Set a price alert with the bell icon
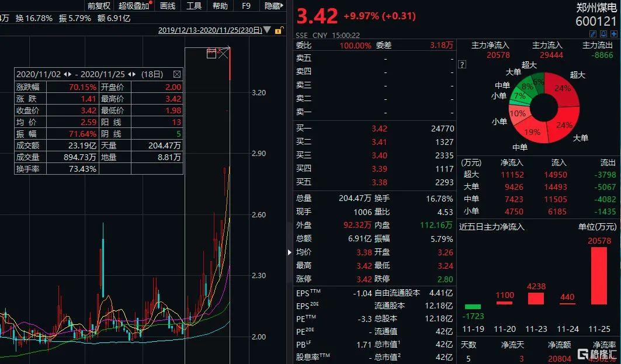This screenshot has height=364, width=621. pyautogui.click(x=603, y=34)
